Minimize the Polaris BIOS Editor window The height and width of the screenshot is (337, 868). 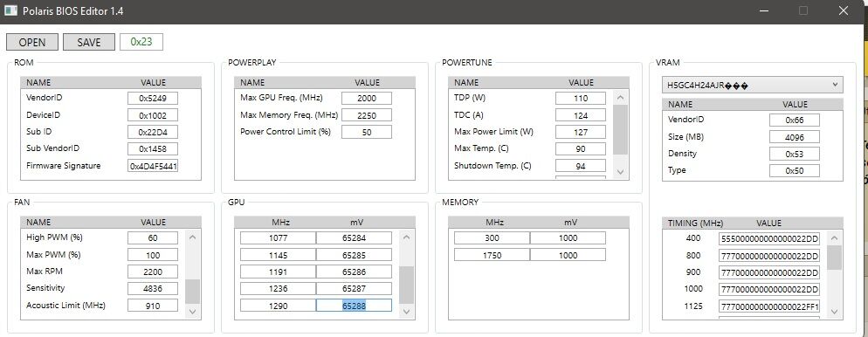tap(763, 10)
